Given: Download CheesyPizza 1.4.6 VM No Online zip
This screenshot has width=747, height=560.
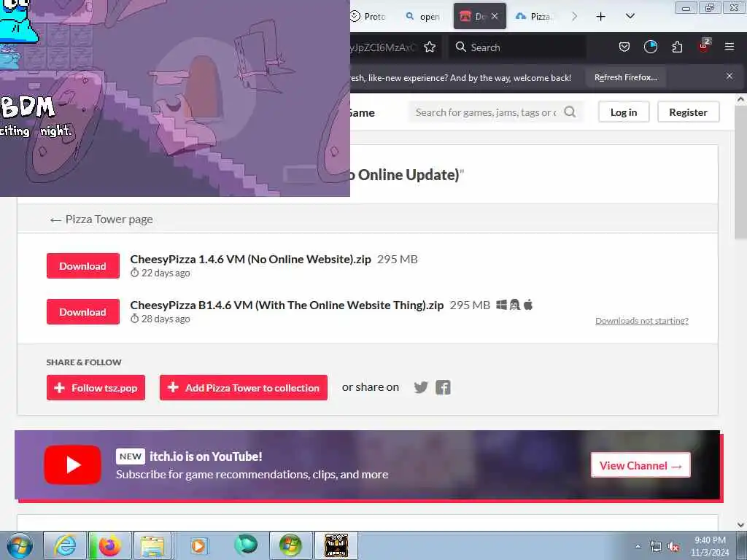Looking at the screenshot, I should [x=83, y=265].
